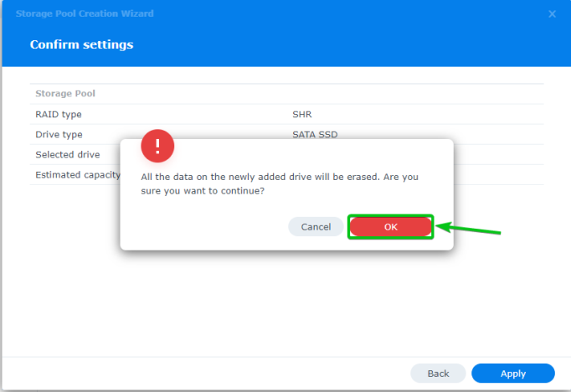
Task: Click the SATA SSD value
Action: pos(314,134)
